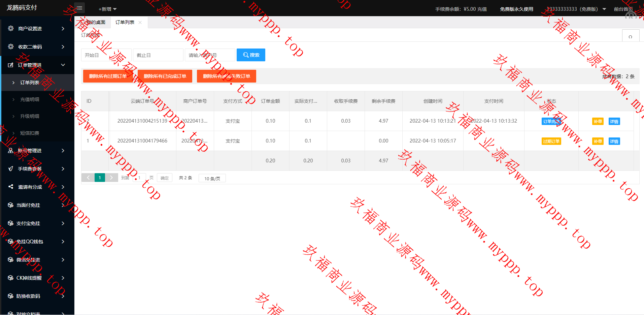Click the refresh icon at top right
The height and width of the screenshot is (315, 644).
(630, 37)
